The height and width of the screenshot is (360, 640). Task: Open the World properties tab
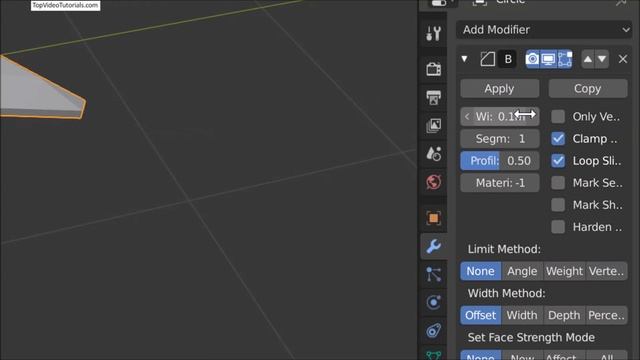pos(433,182)
